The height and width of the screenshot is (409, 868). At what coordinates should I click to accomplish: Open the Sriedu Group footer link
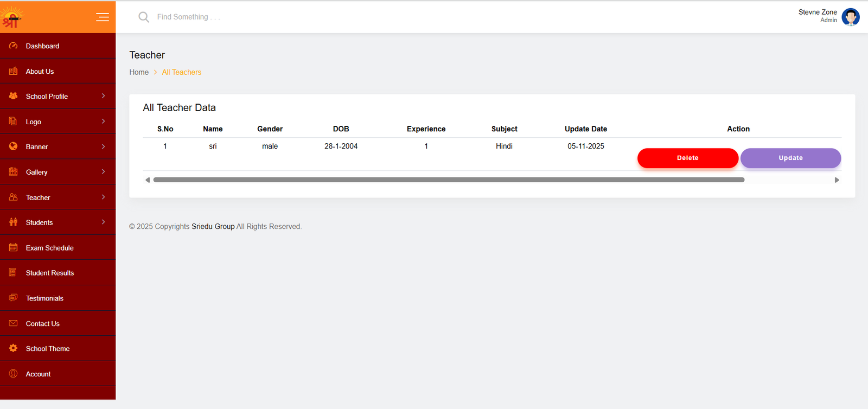tap(213, 226)
